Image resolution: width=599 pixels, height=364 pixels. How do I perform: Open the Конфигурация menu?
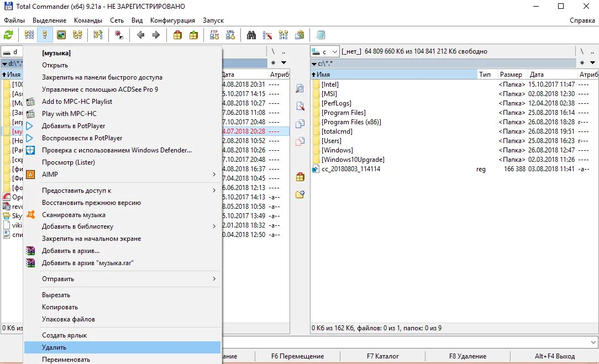(172, 20)
